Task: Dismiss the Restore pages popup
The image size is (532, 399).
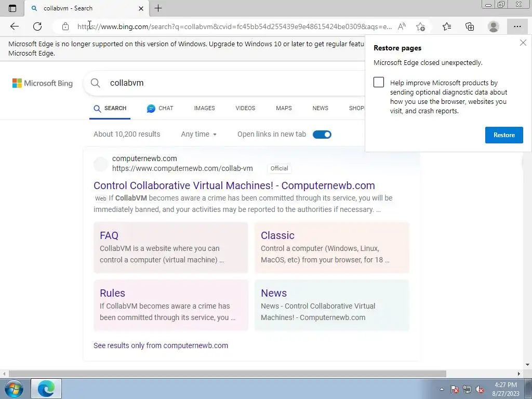Action: click(x=523, y=43)
